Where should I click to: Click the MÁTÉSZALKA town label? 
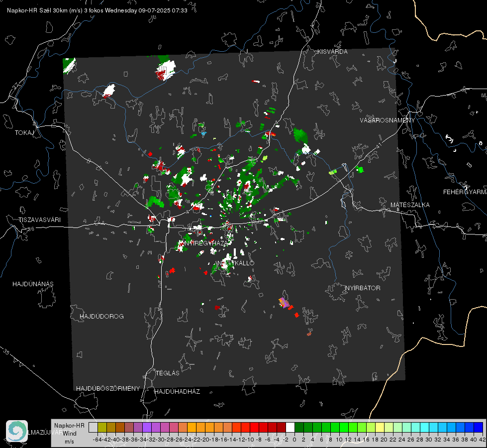[410, 205]
